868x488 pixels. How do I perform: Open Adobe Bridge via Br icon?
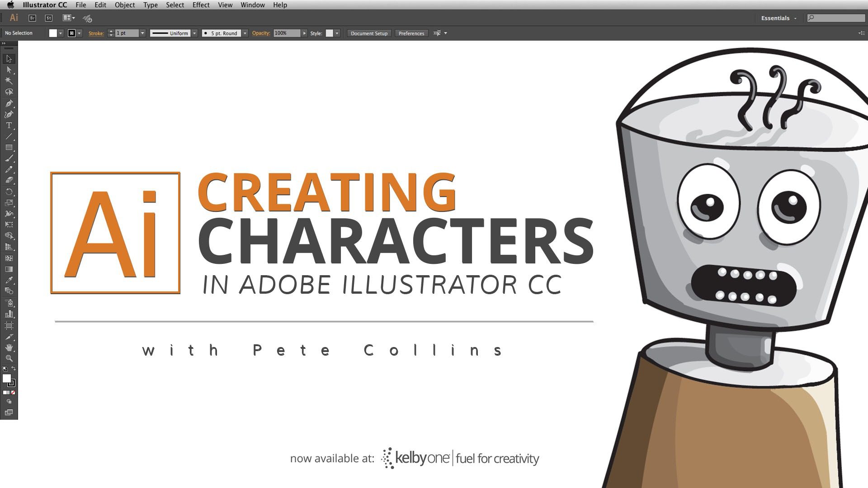click(32, 18)
